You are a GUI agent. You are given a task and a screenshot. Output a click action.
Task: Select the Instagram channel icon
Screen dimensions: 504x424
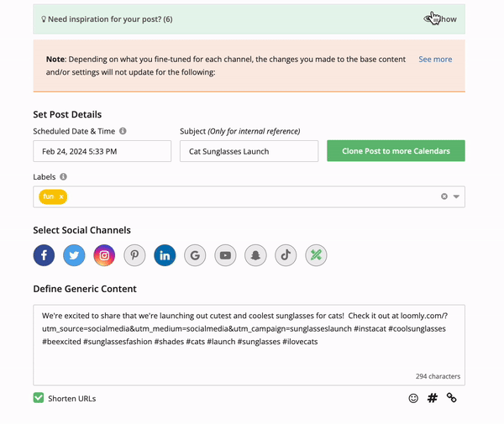[x=104, y=256]
